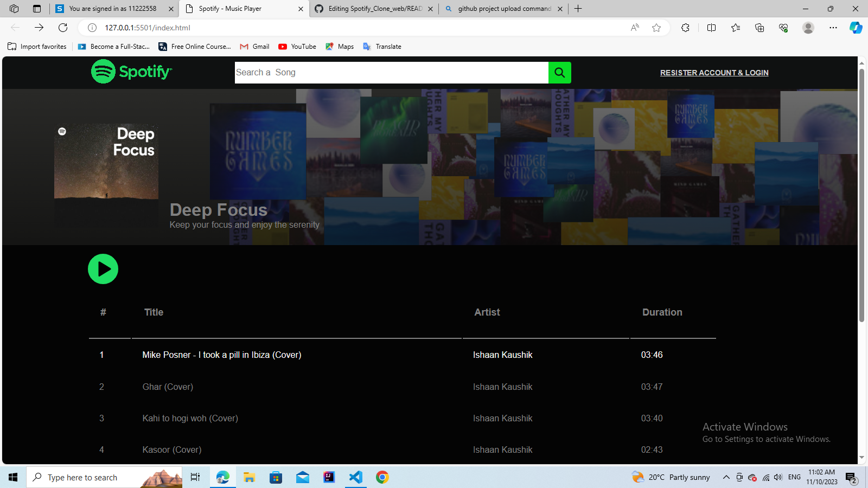Toggle the split screen browser view

[711, 28]
